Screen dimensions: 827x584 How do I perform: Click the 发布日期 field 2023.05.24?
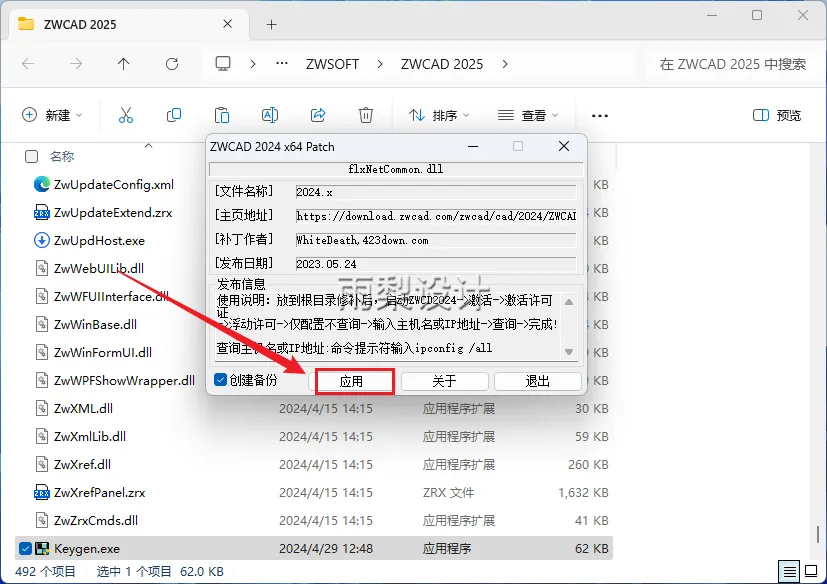(436, 264)
